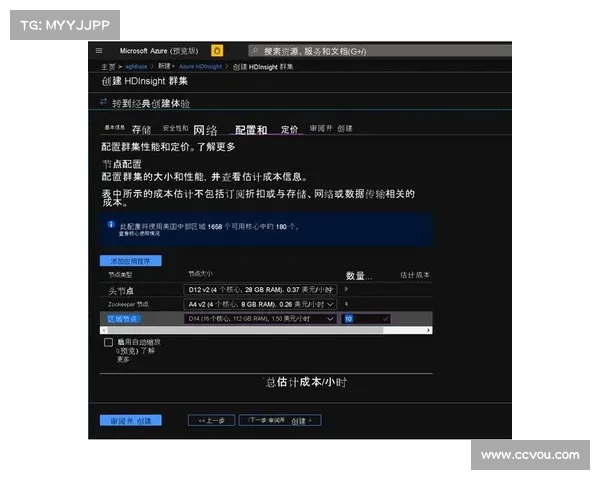Switch to the 存储 tab
Image resolution: width=600 pixels, height=480 pixels.
[142, 129]
